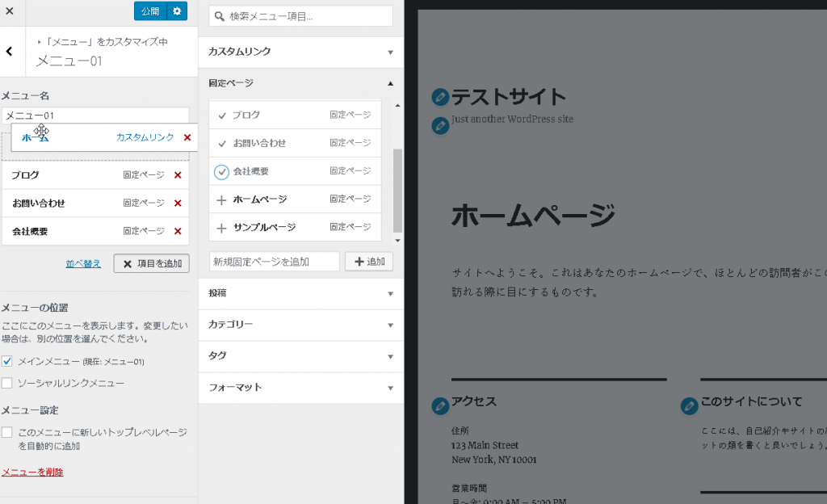Click the 並べ替え reorder link

pos(83,263)
